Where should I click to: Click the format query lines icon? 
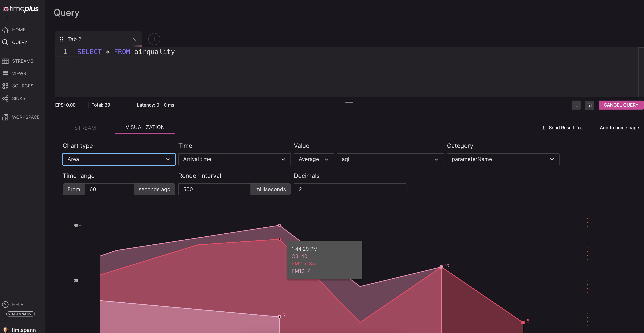(x=576, y=105)
